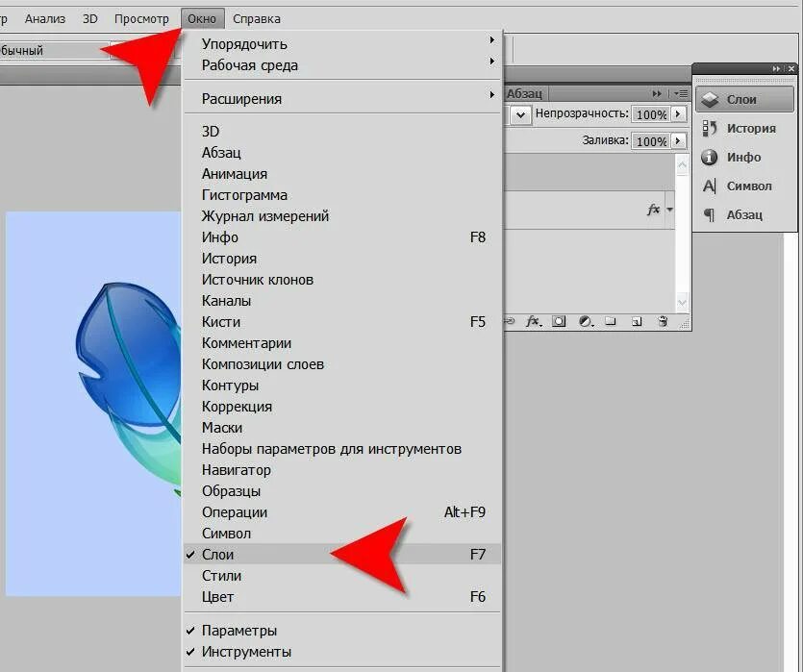Delete layer with trash icon

pos(663,321)
